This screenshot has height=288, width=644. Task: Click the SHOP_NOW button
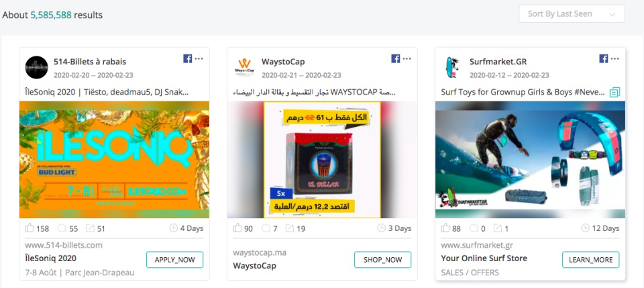383,260
